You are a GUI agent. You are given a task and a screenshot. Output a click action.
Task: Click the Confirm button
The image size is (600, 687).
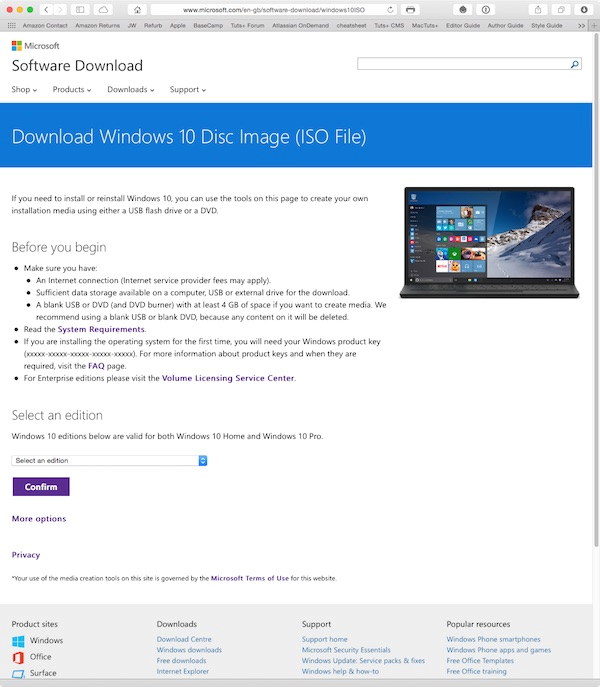click(x=41, y=487)
